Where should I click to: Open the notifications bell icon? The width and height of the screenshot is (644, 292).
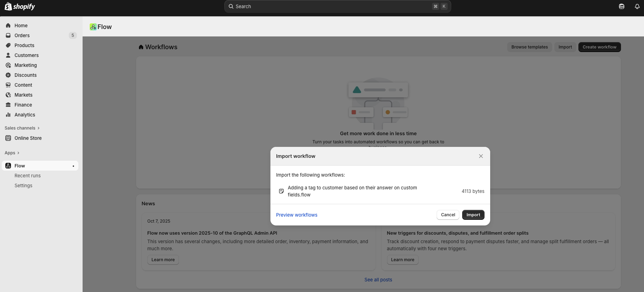point(637,6)
